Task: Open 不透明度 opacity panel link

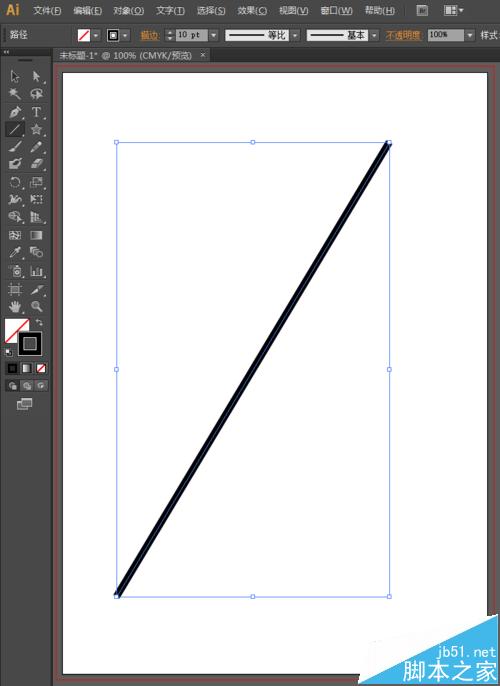Action: (403, 35)
